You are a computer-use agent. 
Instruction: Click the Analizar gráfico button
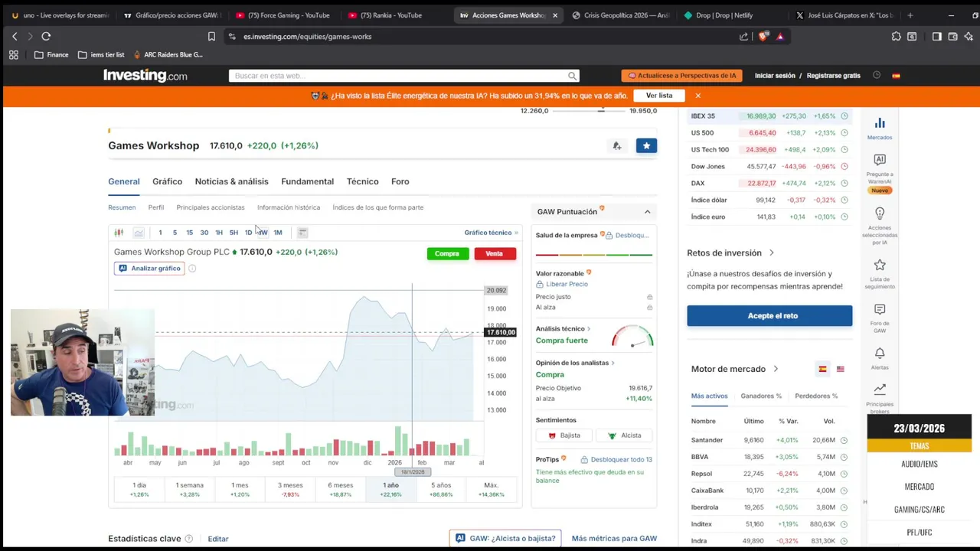pos(149,269)
